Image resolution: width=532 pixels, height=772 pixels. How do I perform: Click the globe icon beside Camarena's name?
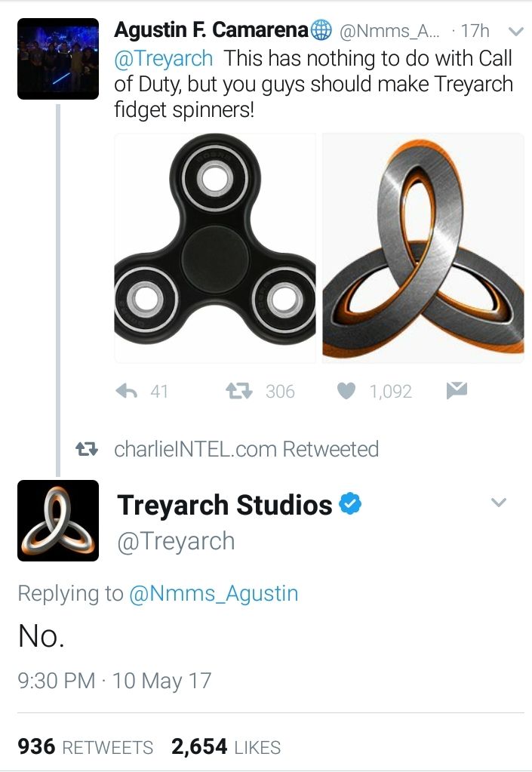(321, 30)
